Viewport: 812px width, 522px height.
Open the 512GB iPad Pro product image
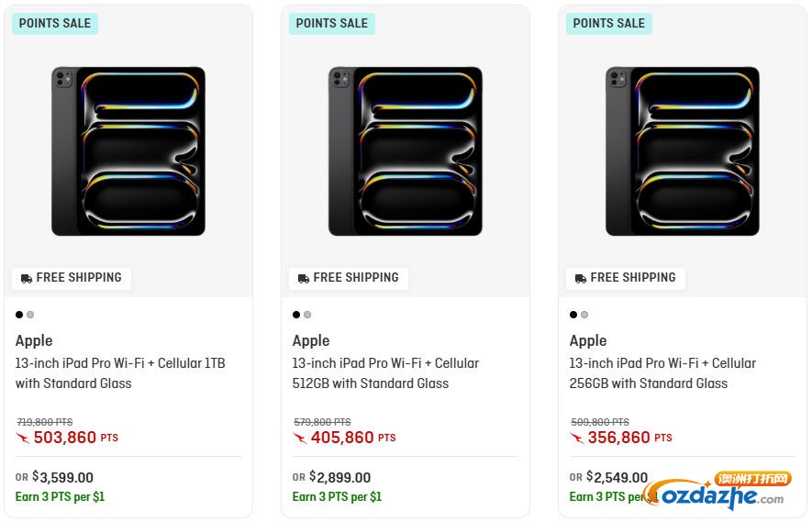[406, 151]
